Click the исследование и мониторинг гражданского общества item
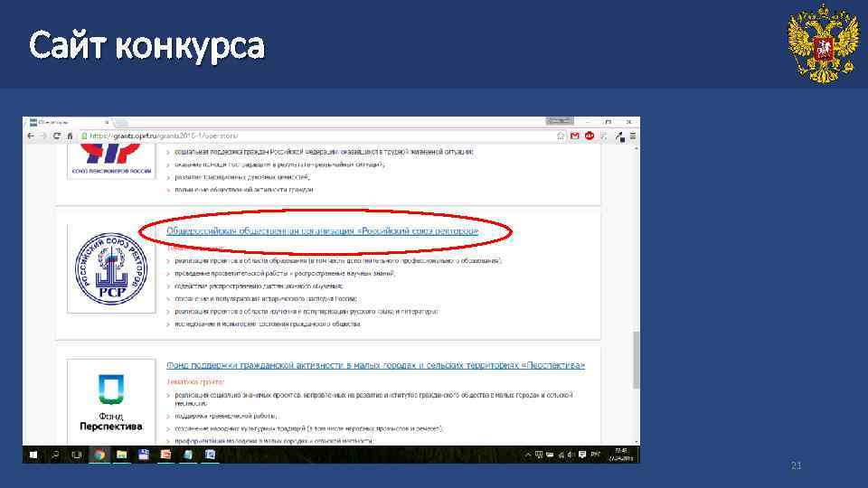Screen dimensions: 868x488 pyautogui.click(x=268, y=324)
